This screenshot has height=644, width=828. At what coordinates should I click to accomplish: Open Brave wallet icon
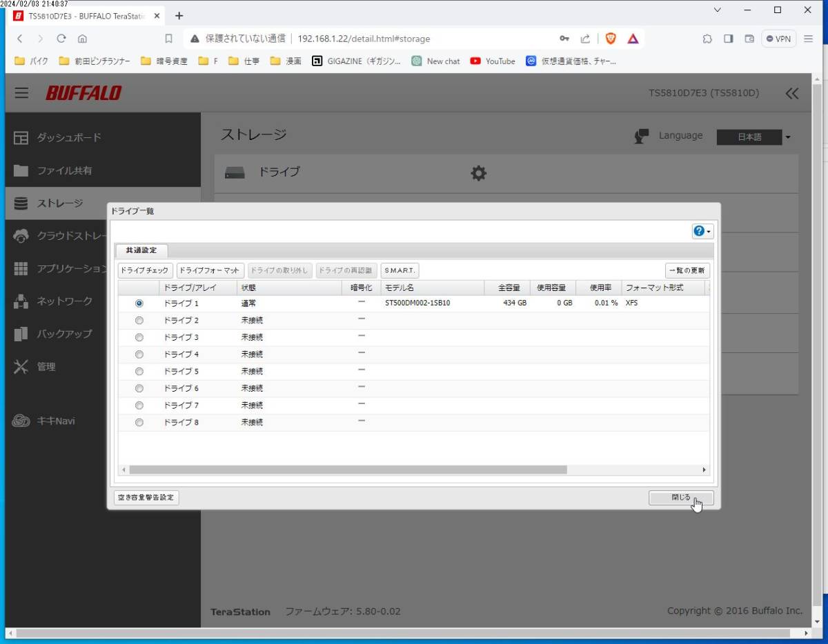(x=749, y=39)
